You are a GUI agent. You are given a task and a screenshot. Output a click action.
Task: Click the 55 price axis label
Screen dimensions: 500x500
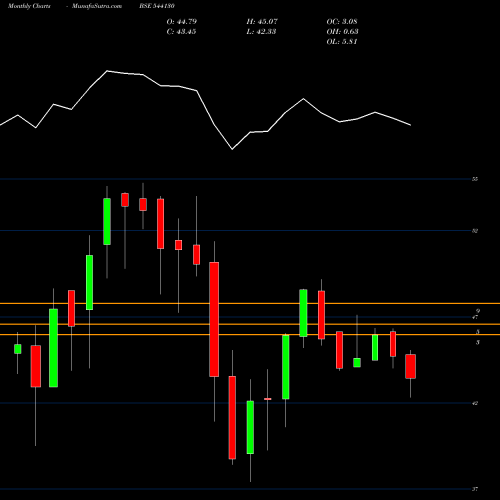pos(475,179)
